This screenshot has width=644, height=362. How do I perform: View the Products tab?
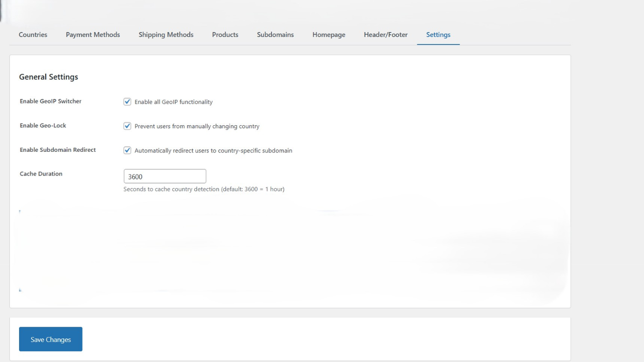tap(225, 34)
